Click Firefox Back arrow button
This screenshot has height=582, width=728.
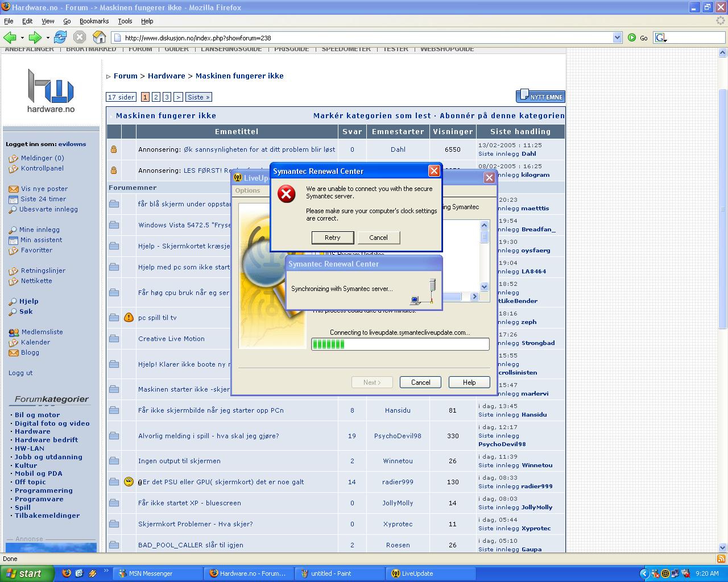10,38
